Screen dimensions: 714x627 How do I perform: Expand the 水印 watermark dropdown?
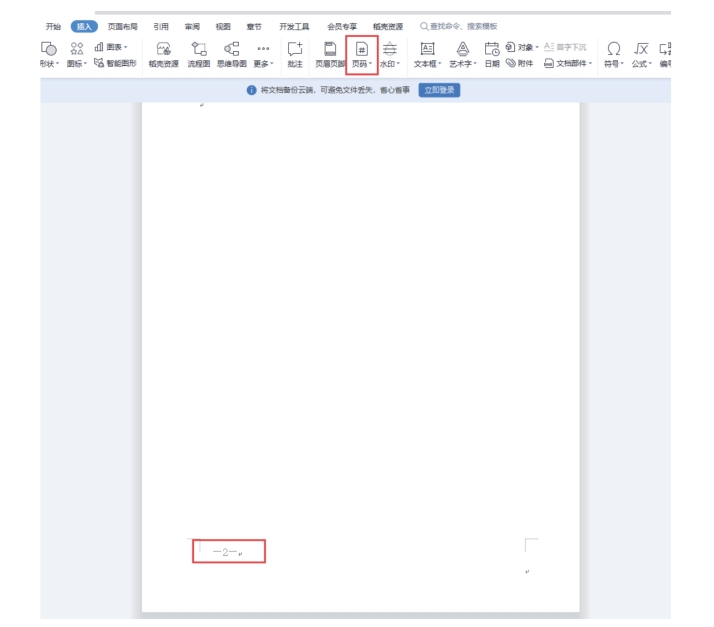390,63
